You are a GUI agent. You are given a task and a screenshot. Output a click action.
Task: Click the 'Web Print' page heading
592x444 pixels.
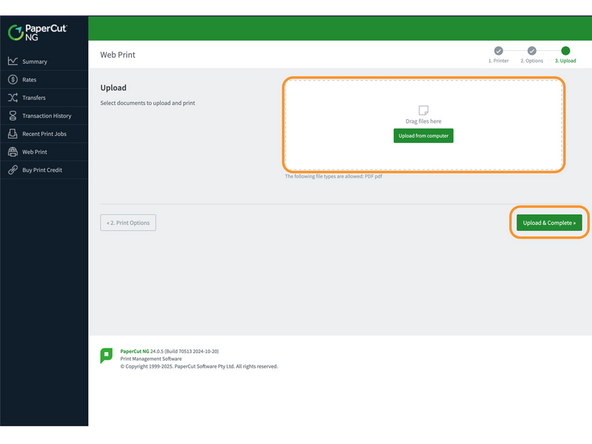click(117, 55)
